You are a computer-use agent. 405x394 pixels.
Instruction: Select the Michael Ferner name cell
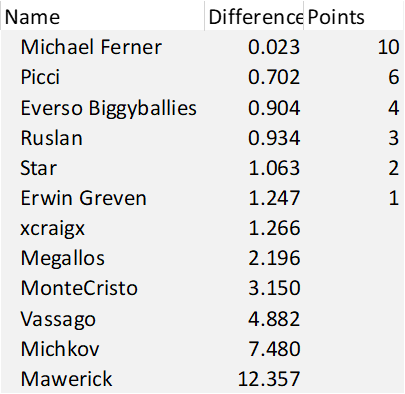pos(103,47)
